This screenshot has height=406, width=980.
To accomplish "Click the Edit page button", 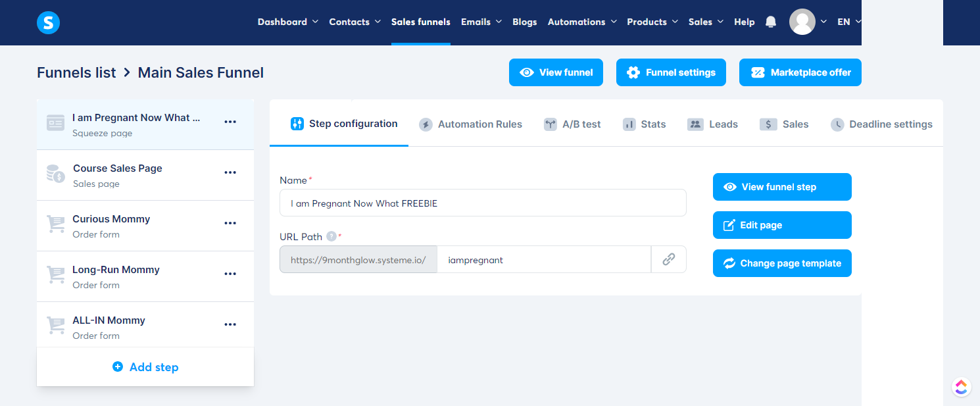I will point(782,225).
